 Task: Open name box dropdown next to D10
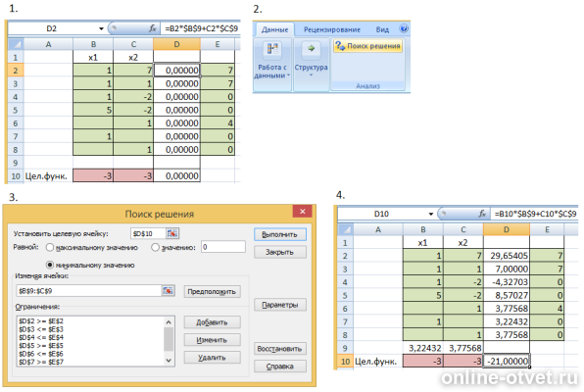(x=430, y=214)
